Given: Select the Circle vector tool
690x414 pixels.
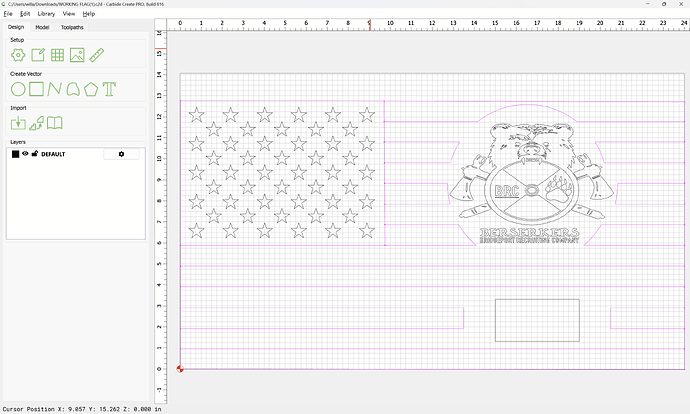Looking at the screenshot, I should 18,89.
